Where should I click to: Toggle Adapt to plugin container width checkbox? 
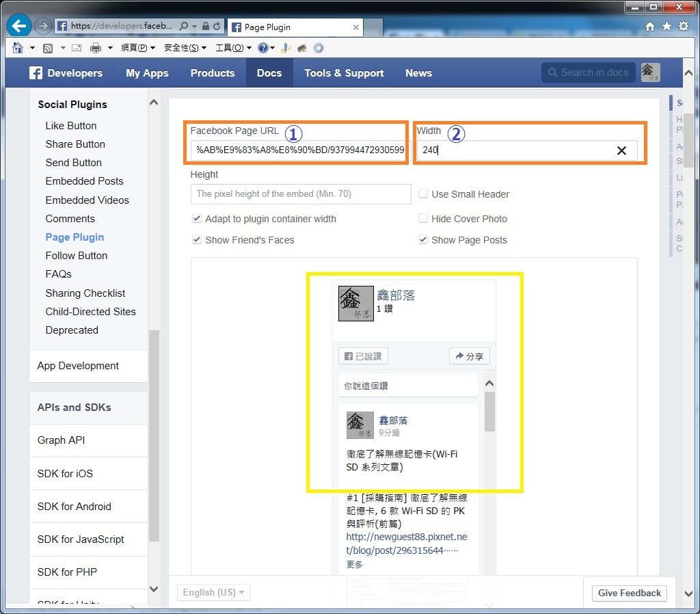[x=196, y=218]
